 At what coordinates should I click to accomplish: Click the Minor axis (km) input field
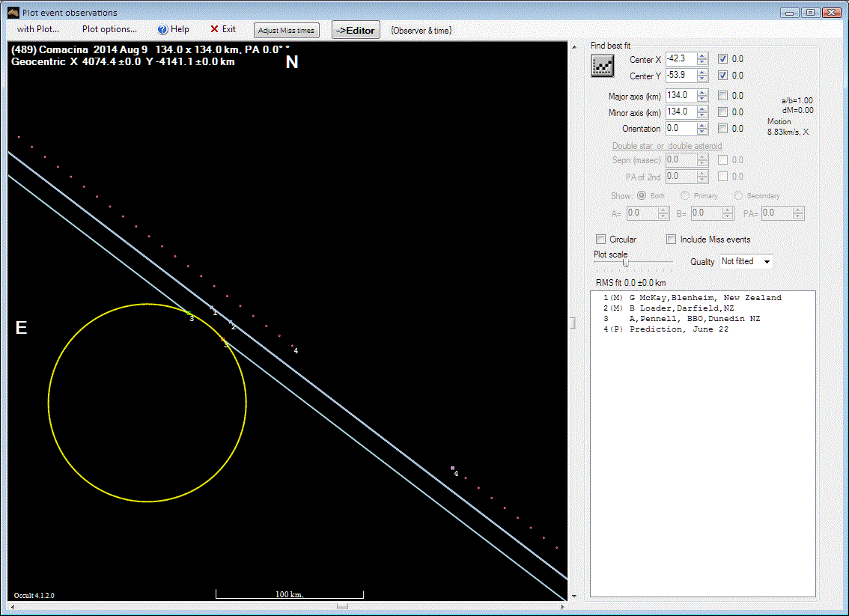click(681, 112)
